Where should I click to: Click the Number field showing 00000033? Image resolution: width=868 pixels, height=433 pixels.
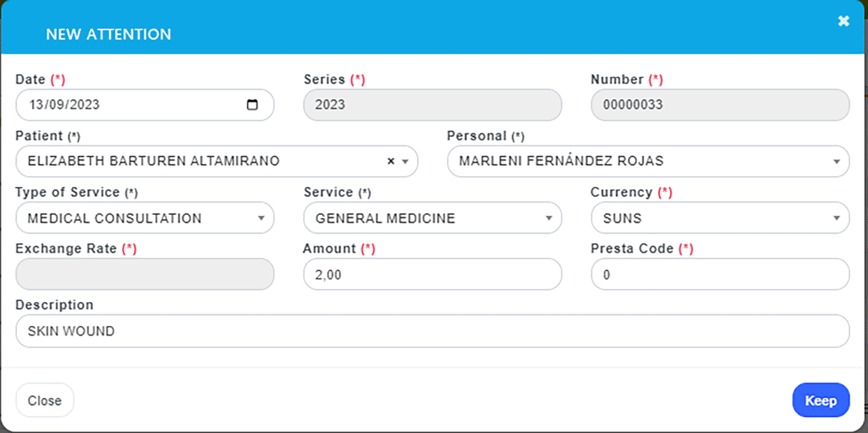720,104
